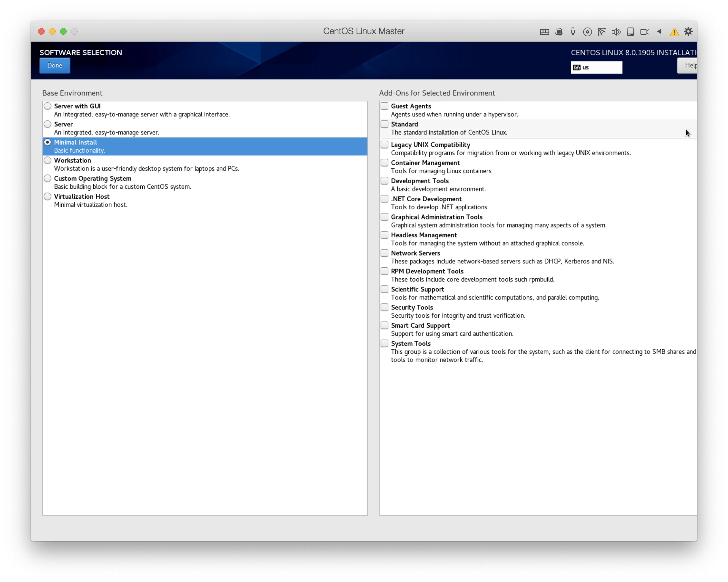Select Virtualization Host radio option
The height and width of the screenshot is (582, 728).
click(x=48, y=196)
